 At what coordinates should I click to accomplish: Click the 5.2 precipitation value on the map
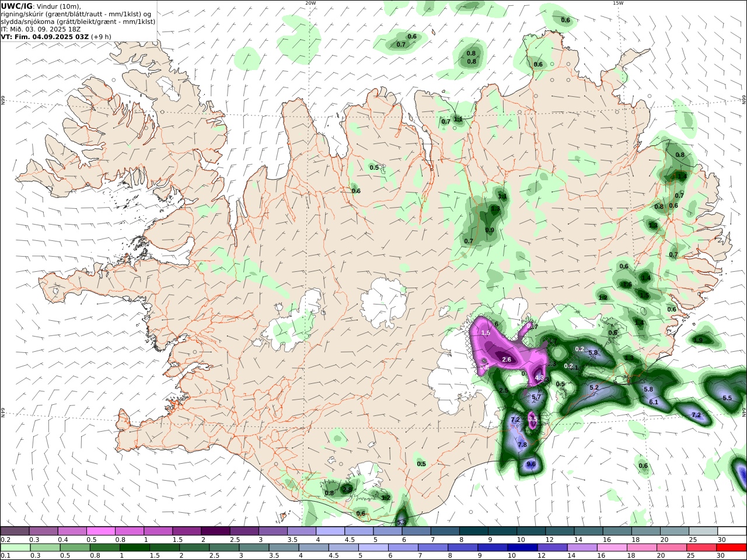tap(594, 387)
